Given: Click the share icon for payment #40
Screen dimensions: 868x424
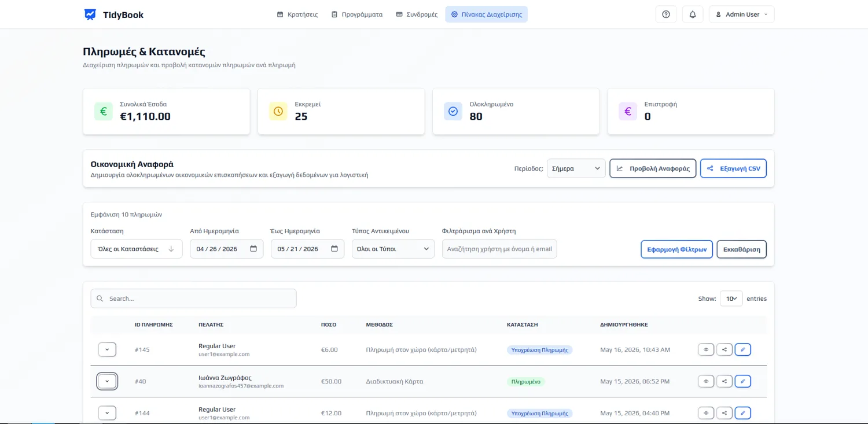Looking at the screenshot, I should click(724, 381).
